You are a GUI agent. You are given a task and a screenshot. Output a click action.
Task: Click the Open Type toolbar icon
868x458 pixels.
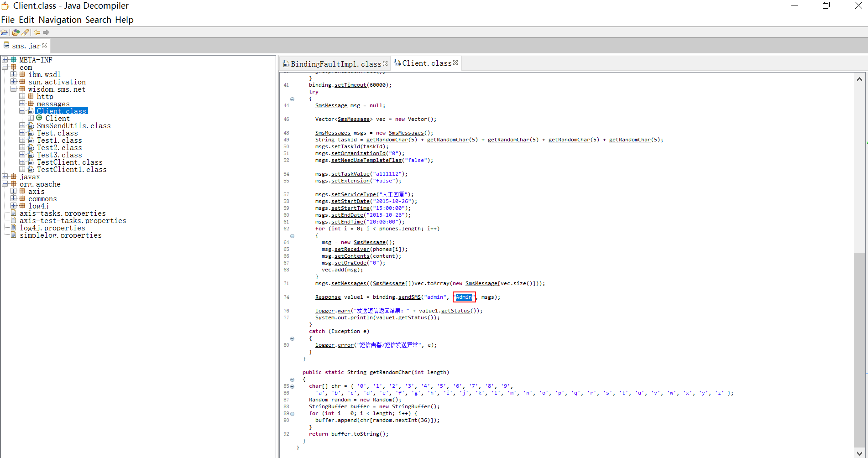(16, 32)
